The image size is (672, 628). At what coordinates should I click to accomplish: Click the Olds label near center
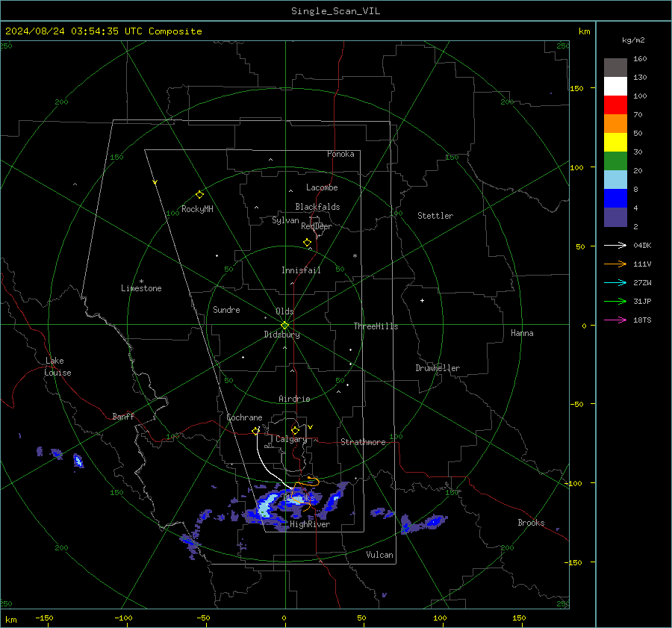coord(284,311)
